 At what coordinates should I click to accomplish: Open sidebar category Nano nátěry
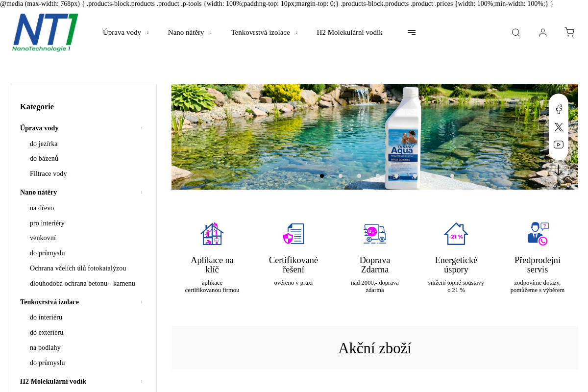[38, 192]
